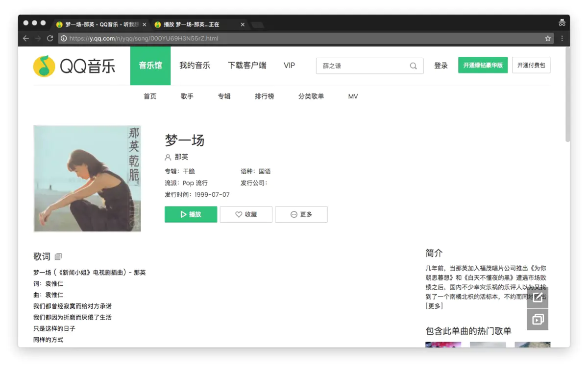Copy lyrics using the icon beside 歌词
This screenshot has height=369, width=588.
[58, 256]
